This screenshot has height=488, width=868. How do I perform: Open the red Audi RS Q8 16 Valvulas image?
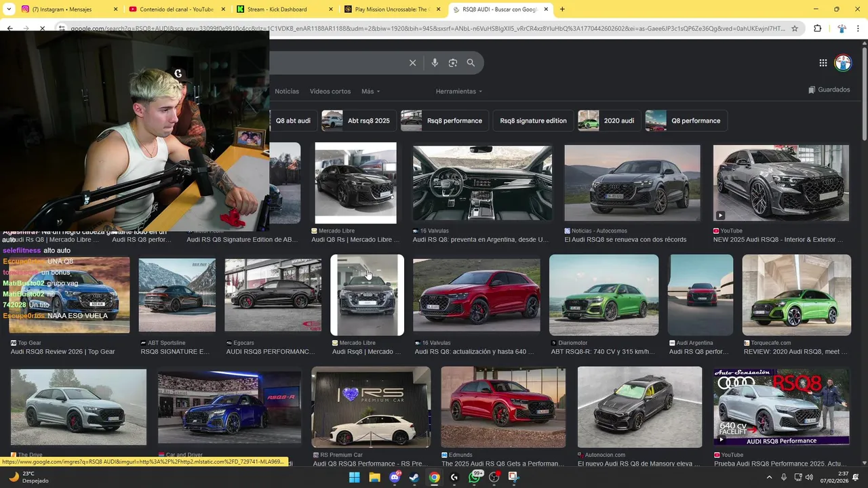point(477,295)
